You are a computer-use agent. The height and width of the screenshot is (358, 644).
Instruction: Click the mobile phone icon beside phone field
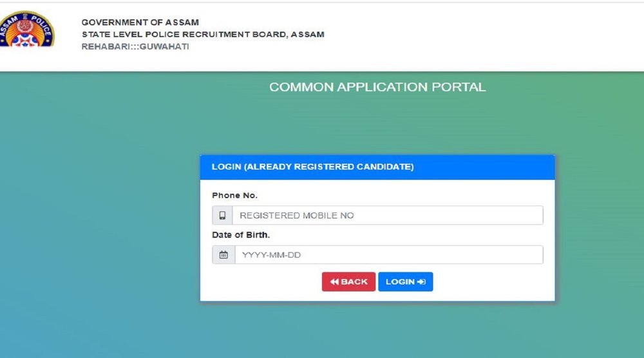point(223,216)
